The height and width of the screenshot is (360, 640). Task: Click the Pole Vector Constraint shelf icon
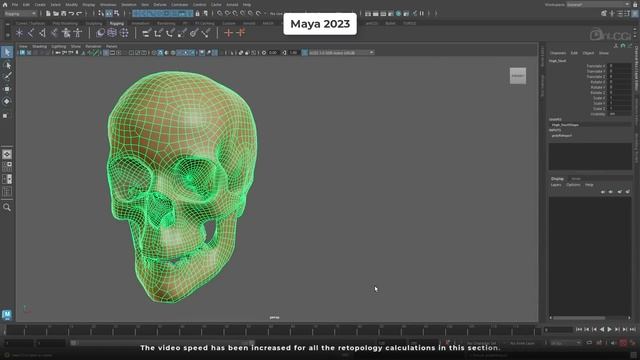coord(206,33)
